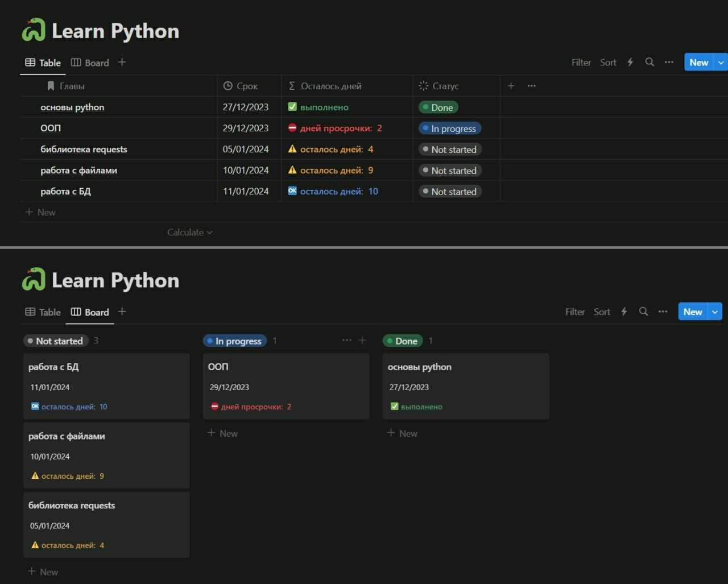Add a view with the plus beside the board view's tabs
Screen dimensions: 728x584
[122, 312]
